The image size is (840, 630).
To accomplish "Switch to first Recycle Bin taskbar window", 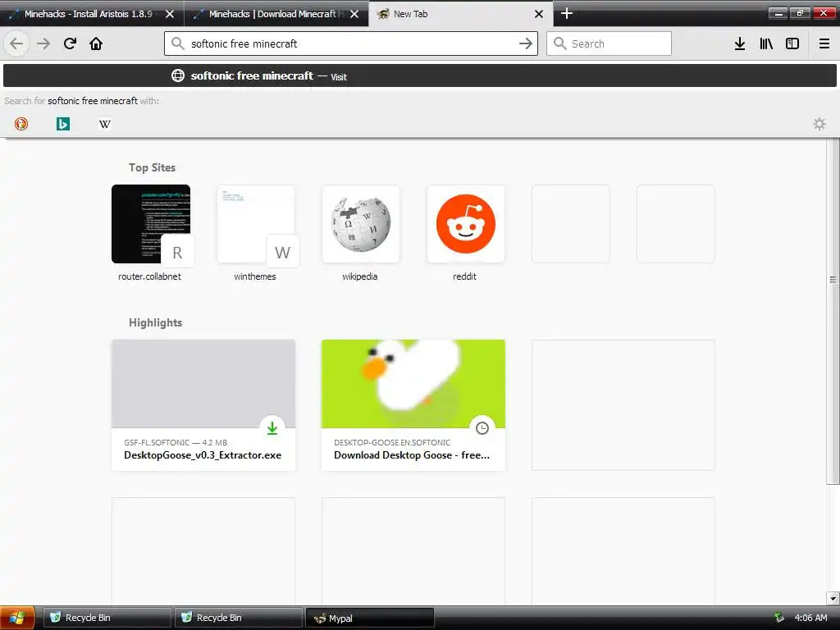I will pos(107,618).
